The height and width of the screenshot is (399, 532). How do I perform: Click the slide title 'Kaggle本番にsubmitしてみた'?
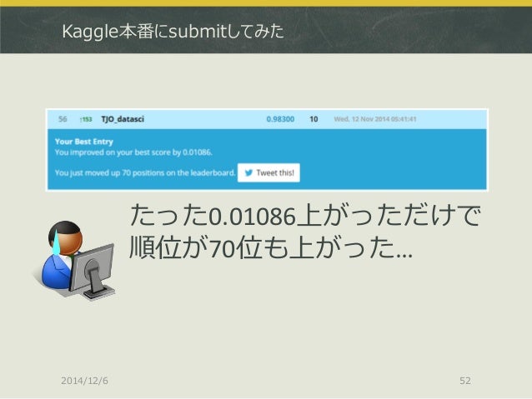[173, 32]
